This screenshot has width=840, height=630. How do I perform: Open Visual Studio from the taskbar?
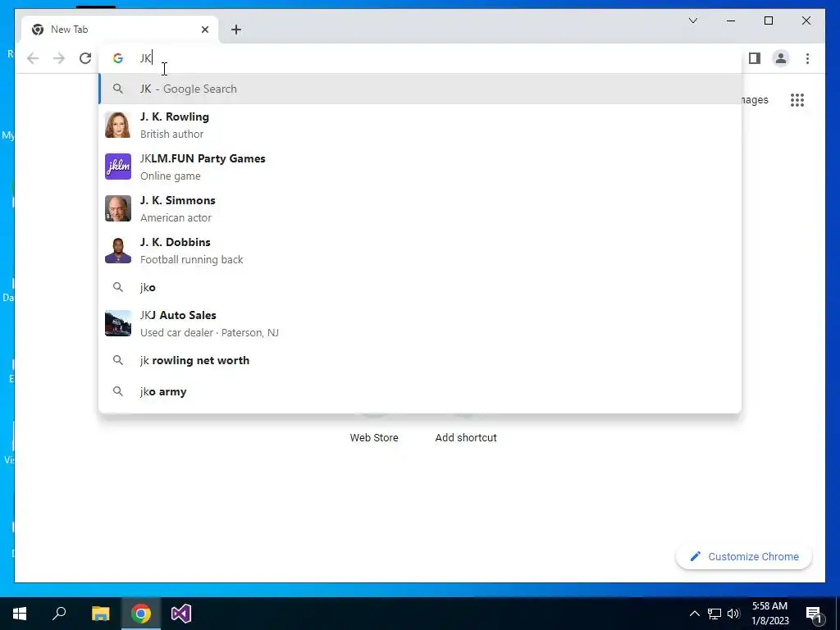pyautogui.click(x=181, y=614)
